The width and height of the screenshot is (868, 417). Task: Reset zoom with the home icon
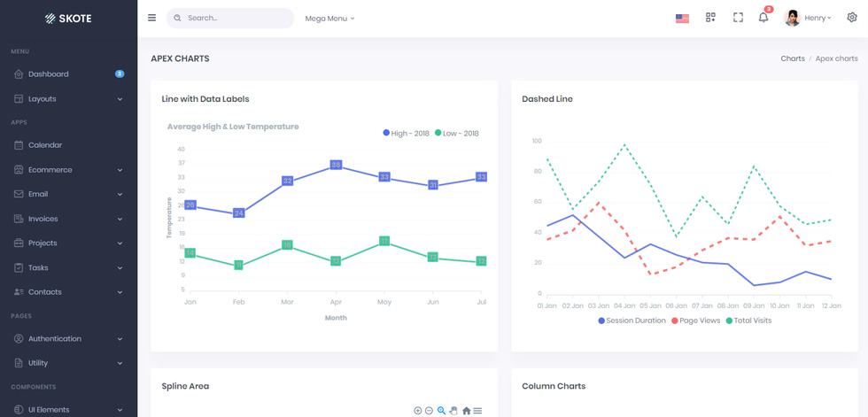pos(466,411)
